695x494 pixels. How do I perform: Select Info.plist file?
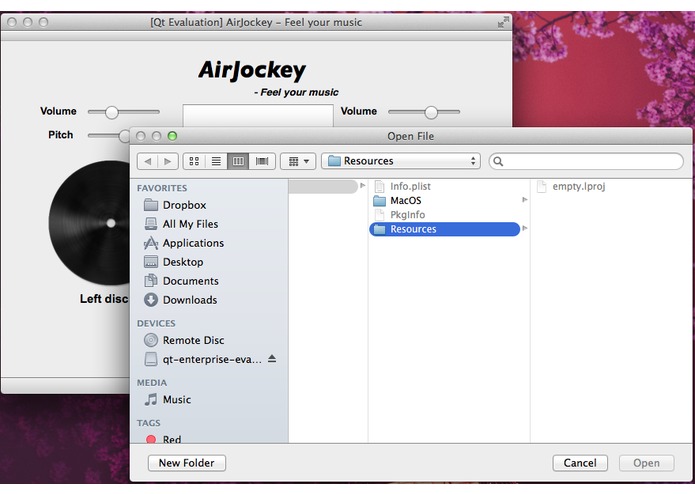410,187
